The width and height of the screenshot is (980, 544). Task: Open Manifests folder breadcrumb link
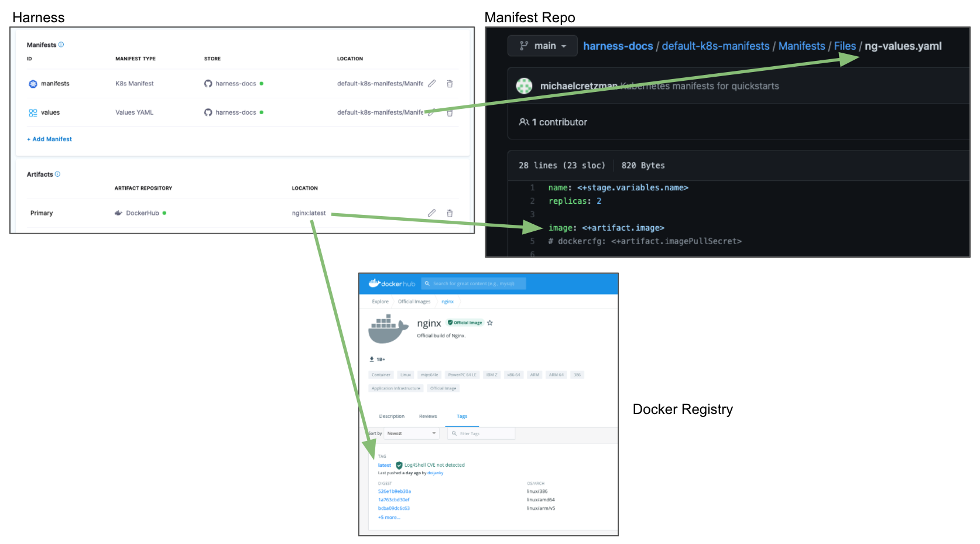(x=801, y=46)
